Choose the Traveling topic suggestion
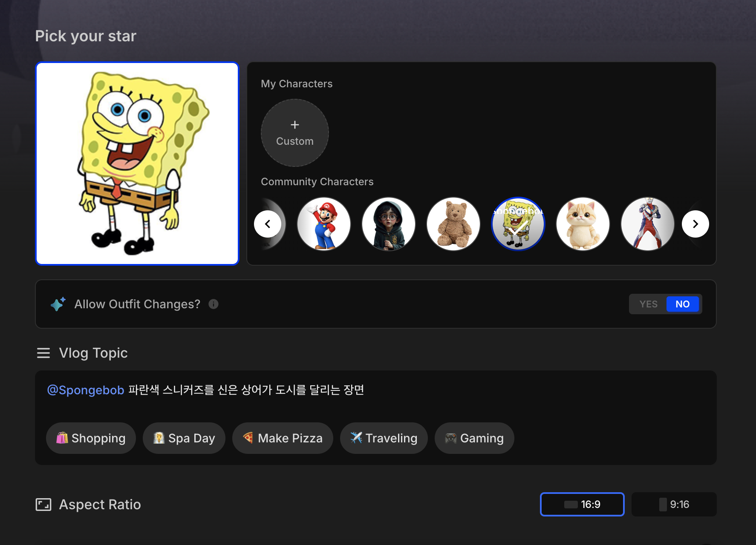756x545 pixels. 384,438
